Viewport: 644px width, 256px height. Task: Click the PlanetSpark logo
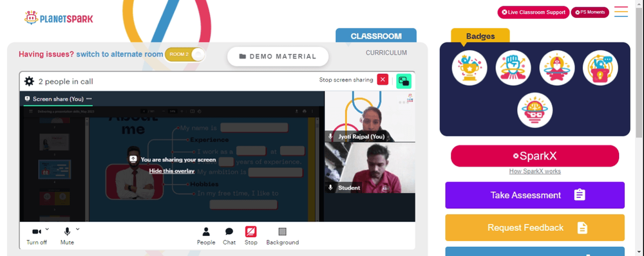pos(59,18)
